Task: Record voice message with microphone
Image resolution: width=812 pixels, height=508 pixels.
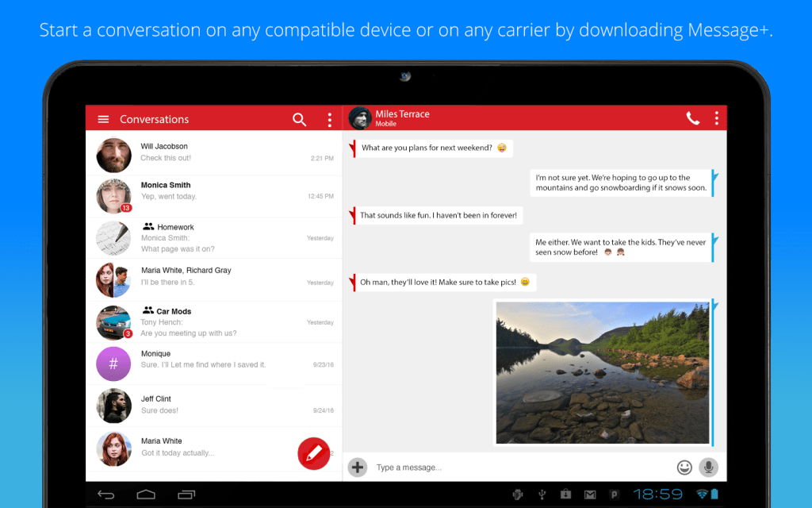Action: point(708,468)
